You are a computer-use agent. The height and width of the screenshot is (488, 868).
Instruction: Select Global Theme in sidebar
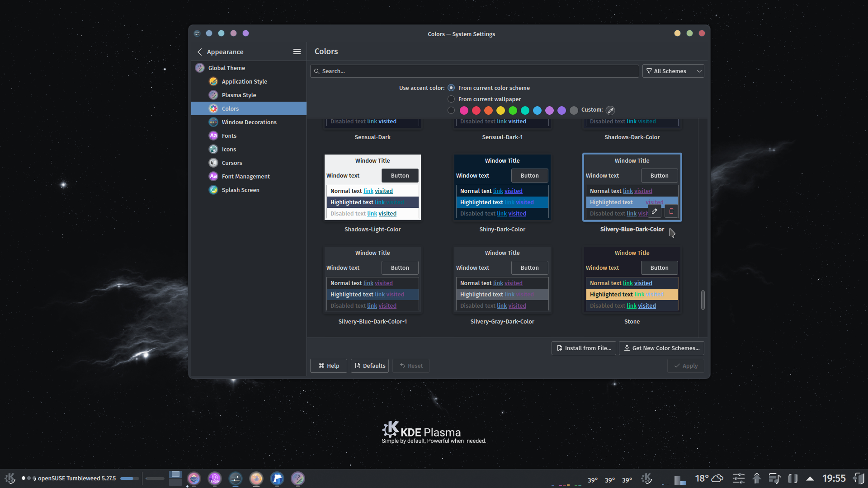(x=249, y=68)
